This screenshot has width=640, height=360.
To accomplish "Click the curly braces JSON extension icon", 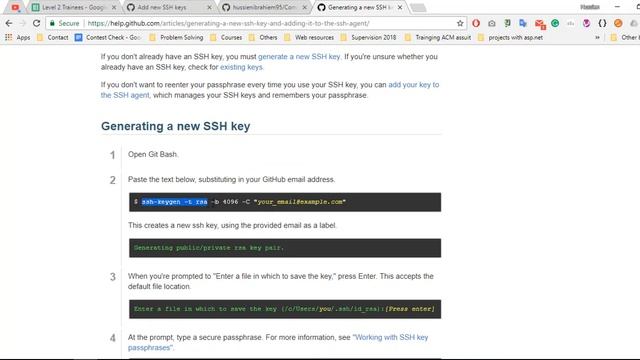I will (602, 23).
